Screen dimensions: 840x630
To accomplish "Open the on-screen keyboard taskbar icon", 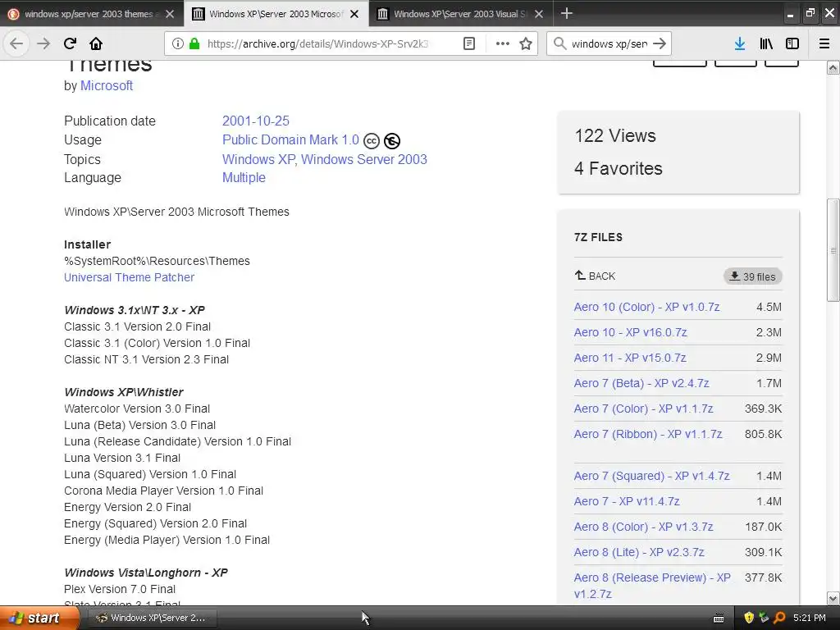I will (x=719, y=619).
